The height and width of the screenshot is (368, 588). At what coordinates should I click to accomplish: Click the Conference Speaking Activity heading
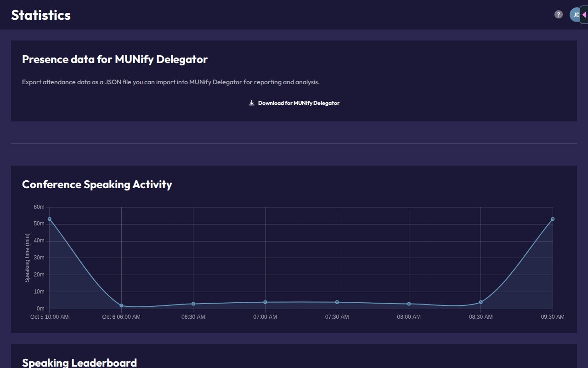[97, 184]
